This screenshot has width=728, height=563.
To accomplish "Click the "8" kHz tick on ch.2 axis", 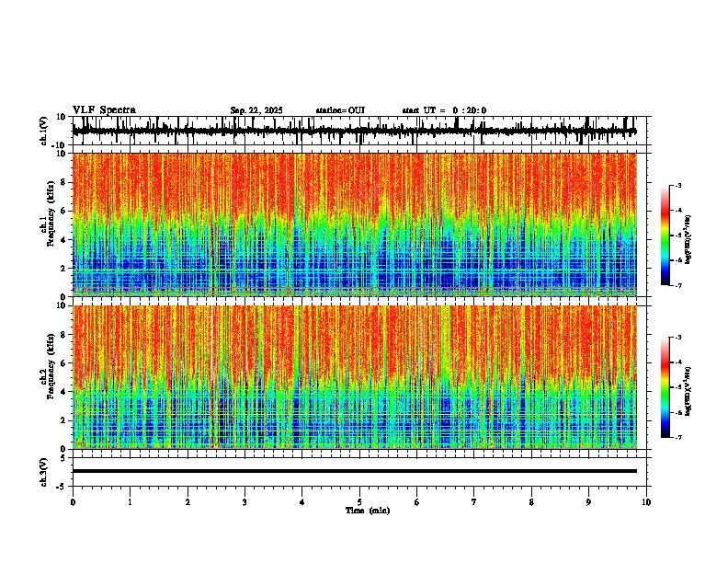I will click(x=64, y=335).
